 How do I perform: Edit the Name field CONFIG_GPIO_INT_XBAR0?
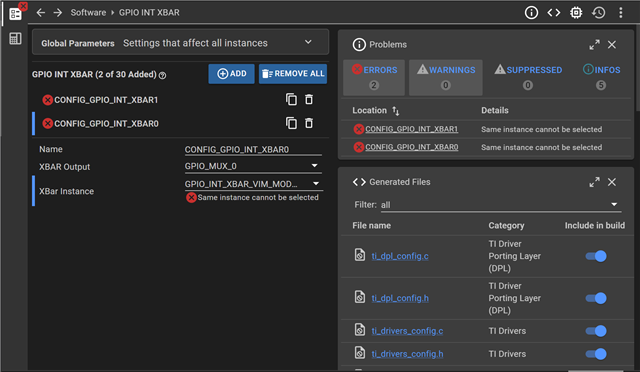tap(253, 149)
